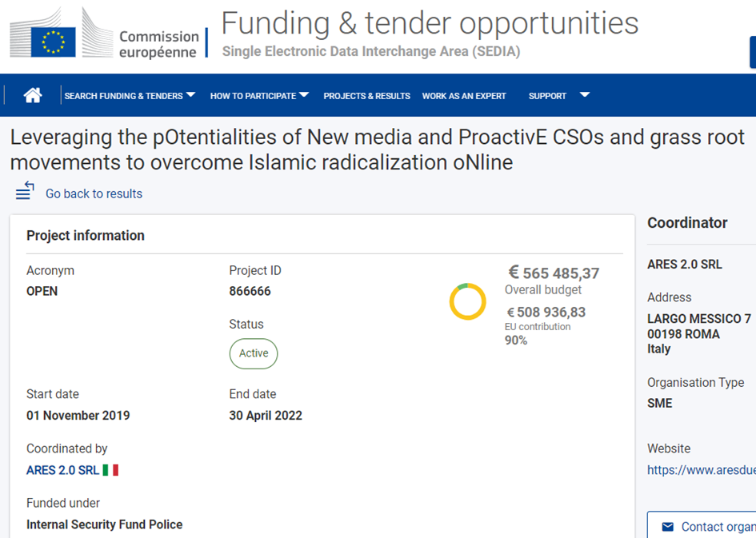Image resolution: width=756 pixels, height=538 pixels.
Task: Expand the Support menu dropdown arrow
Action: point(584,95)
